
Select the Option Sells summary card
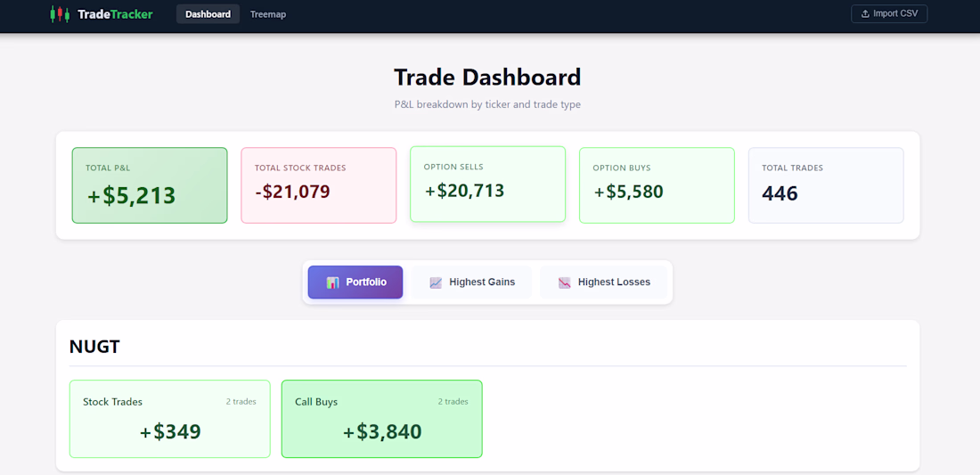click(x=487, y=184)
